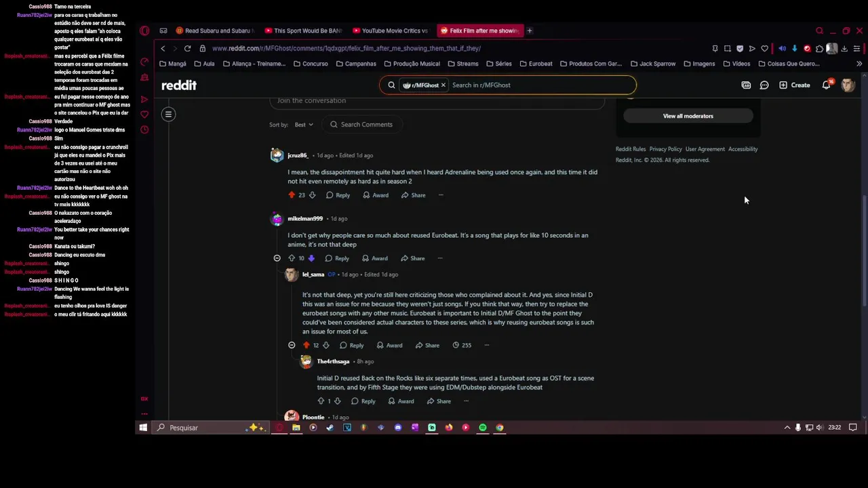
Task: Open the Jack Sparrow bookmarks folder
Action: click(652, 64)
